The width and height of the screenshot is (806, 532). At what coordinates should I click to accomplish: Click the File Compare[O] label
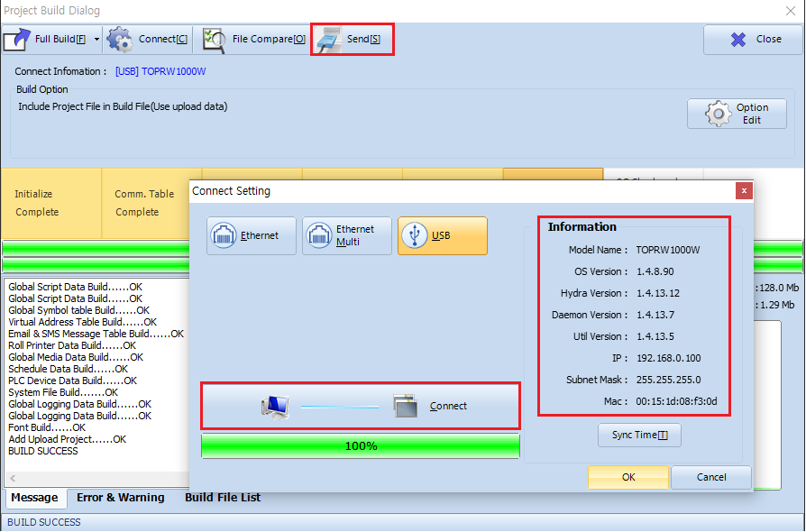pos(269,39)
